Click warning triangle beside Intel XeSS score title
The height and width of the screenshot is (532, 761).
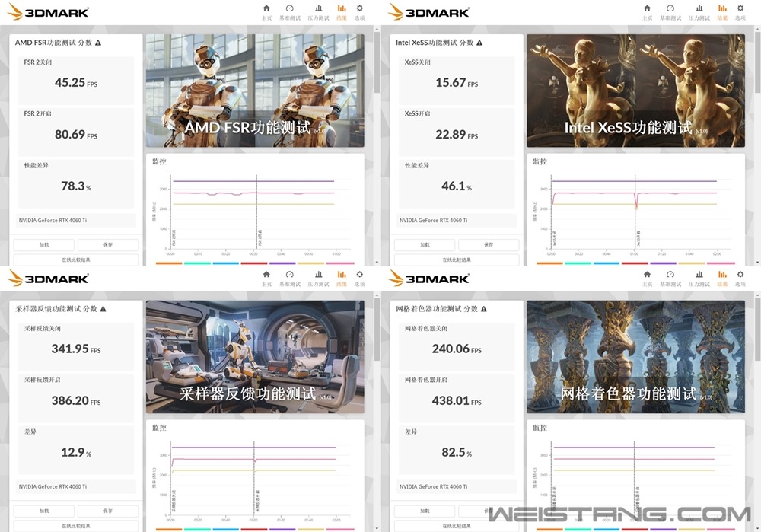479,43
